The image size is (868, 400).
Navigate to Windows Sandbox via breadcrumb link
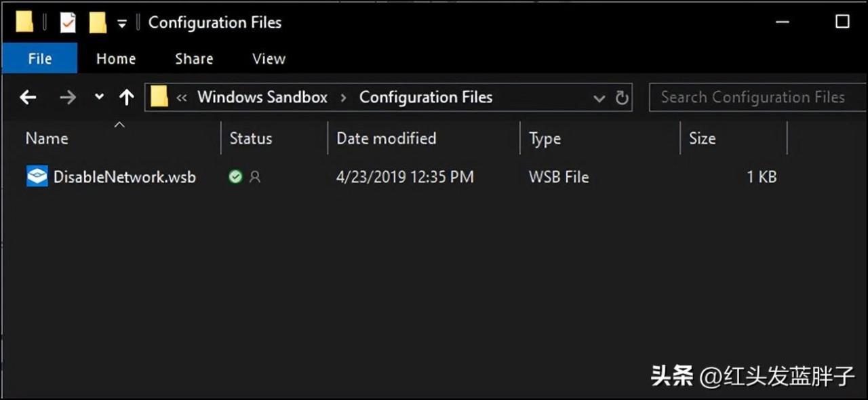click(262, 97)
